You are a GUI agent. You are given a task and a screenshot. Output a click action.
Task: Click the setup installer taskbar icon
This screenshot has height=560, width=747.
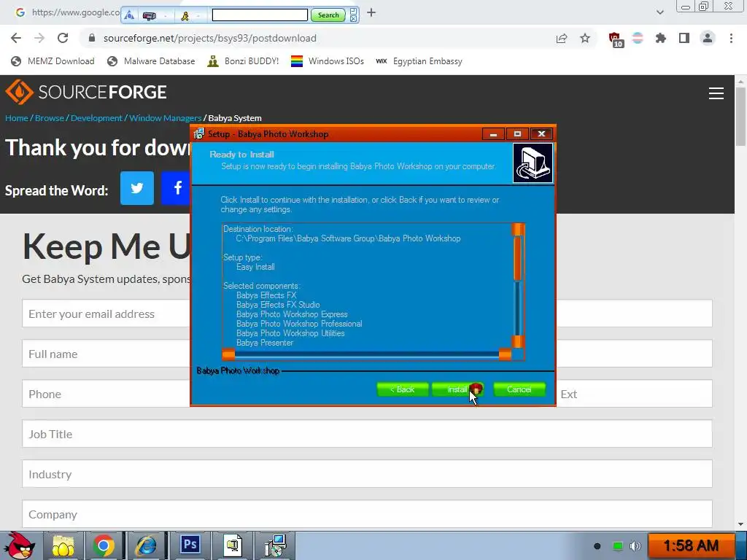tap(275, 545)
